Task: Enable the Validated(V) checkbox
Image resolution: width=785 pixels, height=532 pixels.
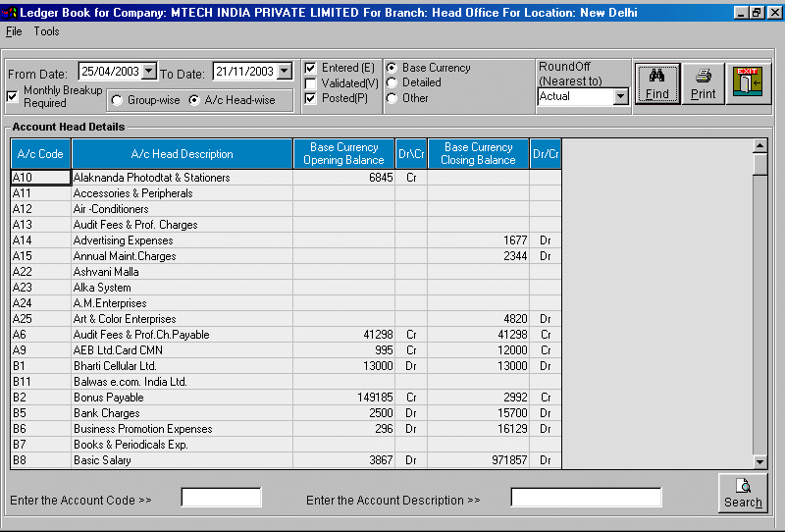Action: (x=310, y=83)
